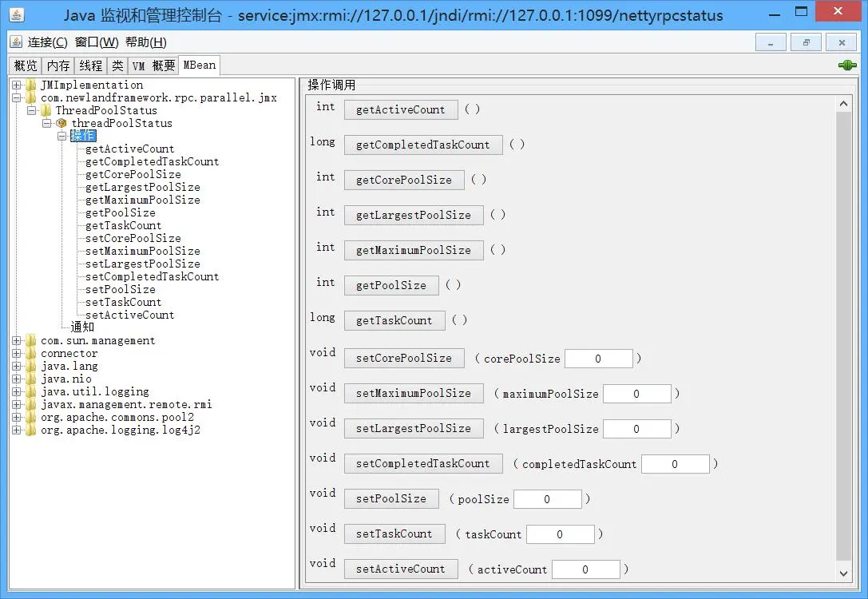This screenshot has width=868, height=599.
Task: Click the setTaskCount operation button
Action: click(x=394, y=534)
